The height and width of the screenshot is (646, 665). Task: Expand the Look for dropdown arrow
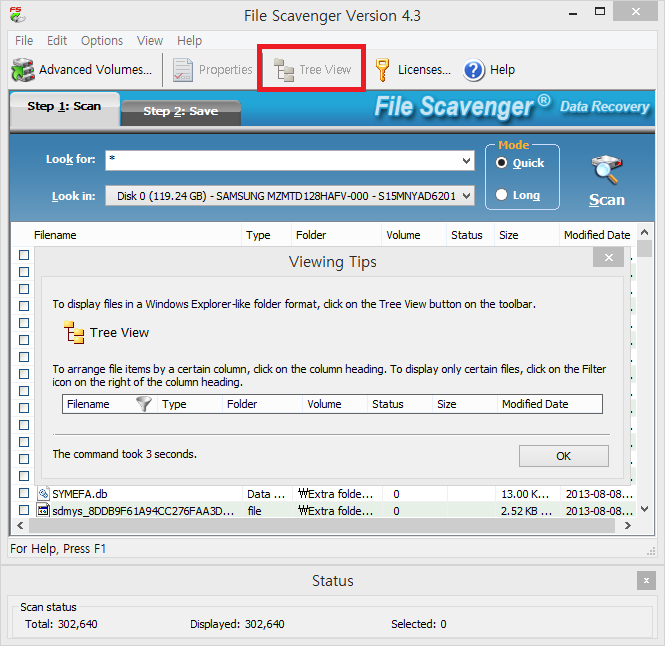tap(466, 161)
